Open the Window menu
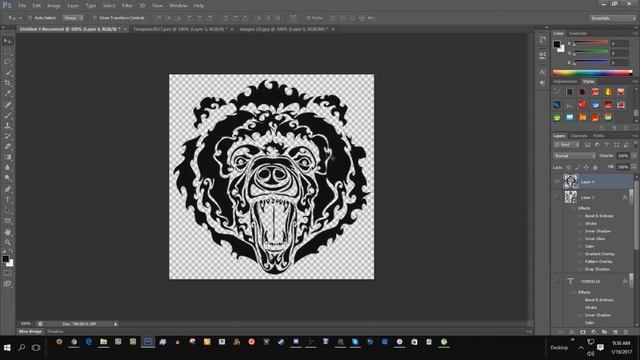Screen dimensions: 640x360 178,6
